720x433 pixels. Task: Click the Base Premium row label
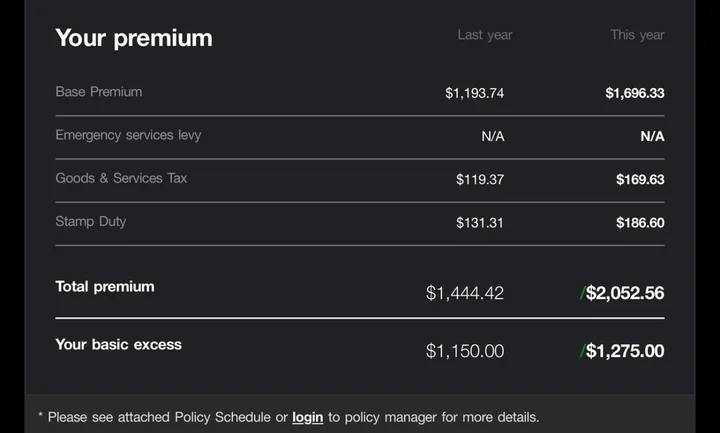pyautogui.click(x=99, y=92)
